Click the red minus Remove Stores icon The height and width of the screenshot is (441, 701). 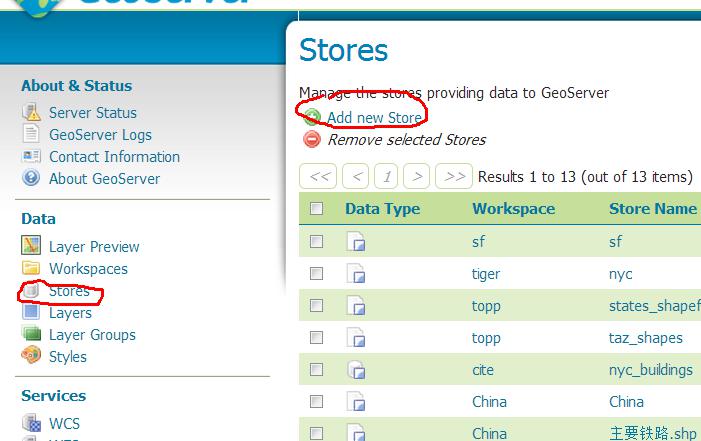312,139
